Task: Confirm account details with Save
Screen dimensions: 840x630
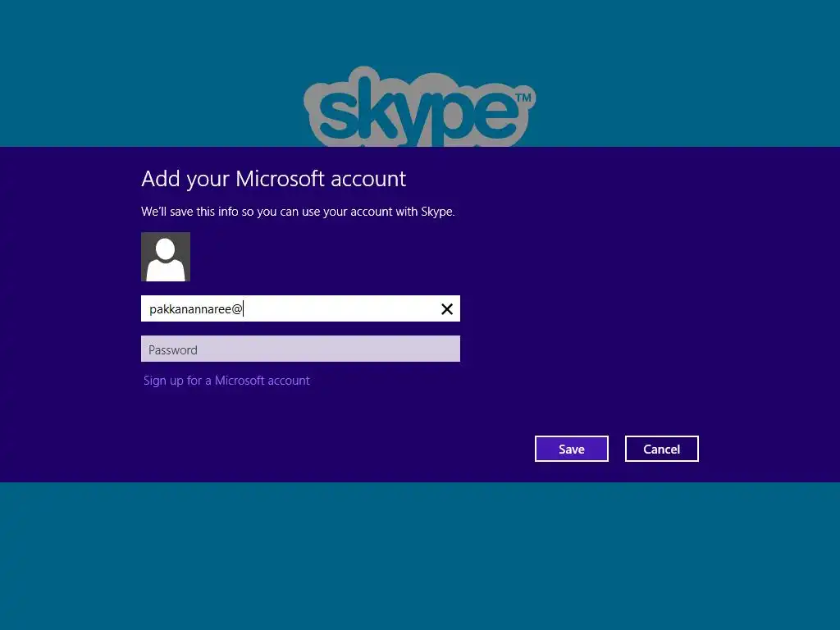Action: [572, 449]
